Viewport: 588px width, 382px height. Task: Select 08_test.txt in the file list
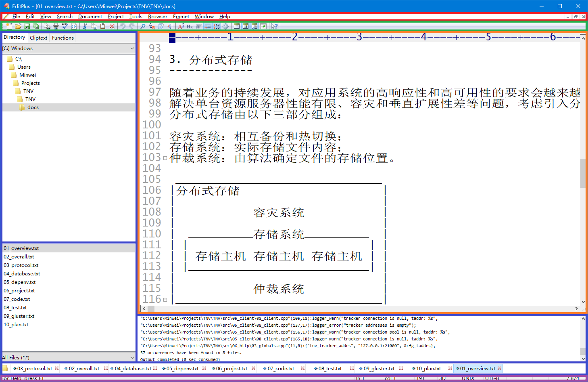coord(15,308)
